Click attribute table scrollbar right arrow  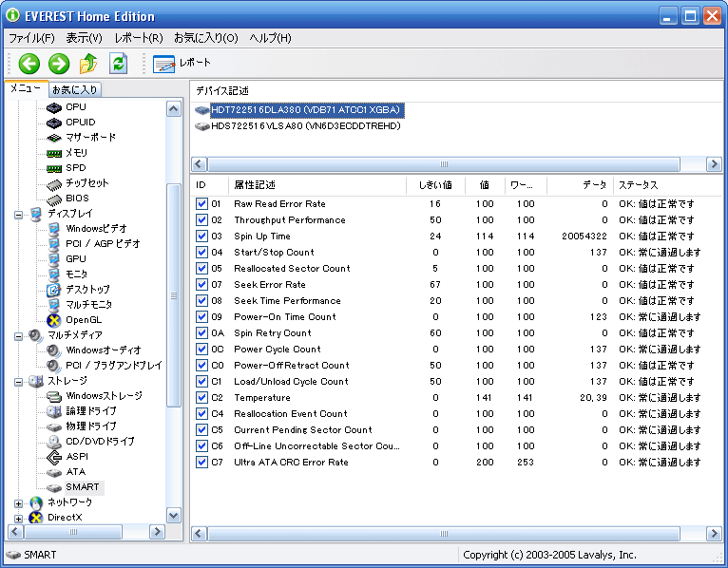[714, 533]
